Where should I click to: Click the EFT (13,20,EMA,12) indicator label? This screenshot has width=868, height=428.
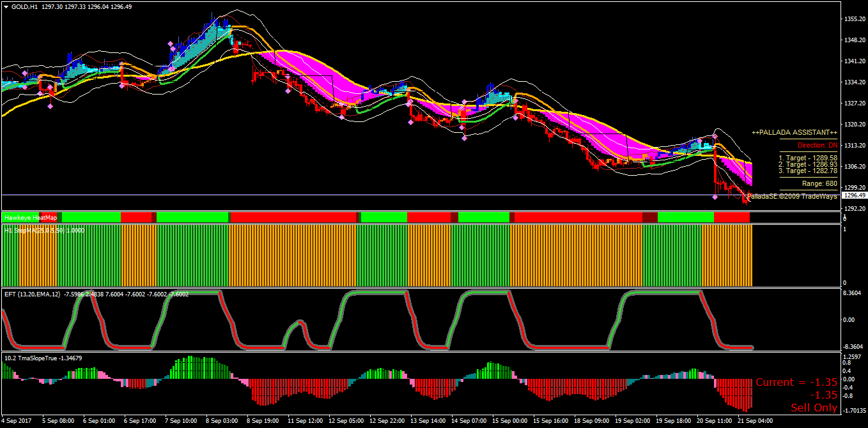[97, 294]
